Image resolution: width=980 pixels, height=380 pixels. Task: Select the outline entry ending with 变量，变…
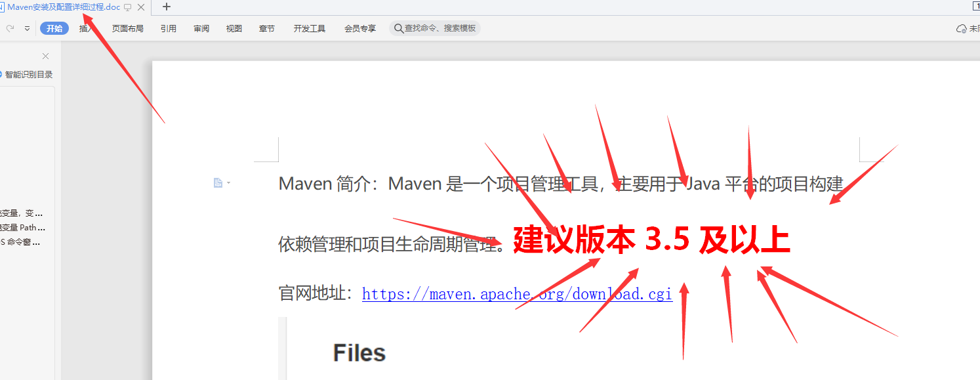click(x=22, y=213)
